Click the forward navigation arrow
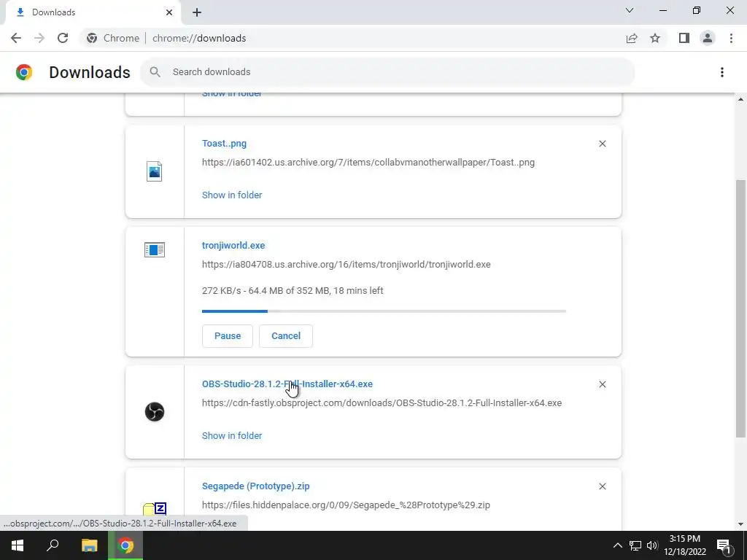This screenshot has width=747, height=560. (x=39, y=38)
